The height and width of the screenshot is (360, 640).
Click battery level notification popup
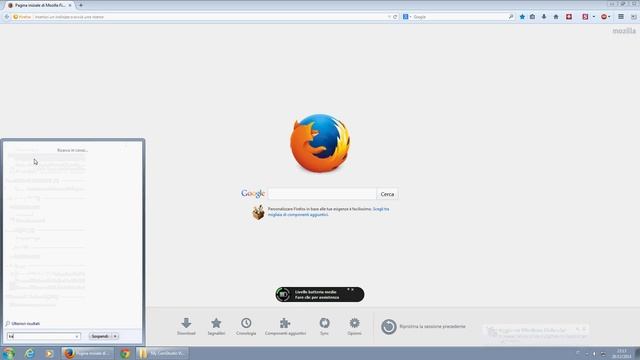(320, 294)
